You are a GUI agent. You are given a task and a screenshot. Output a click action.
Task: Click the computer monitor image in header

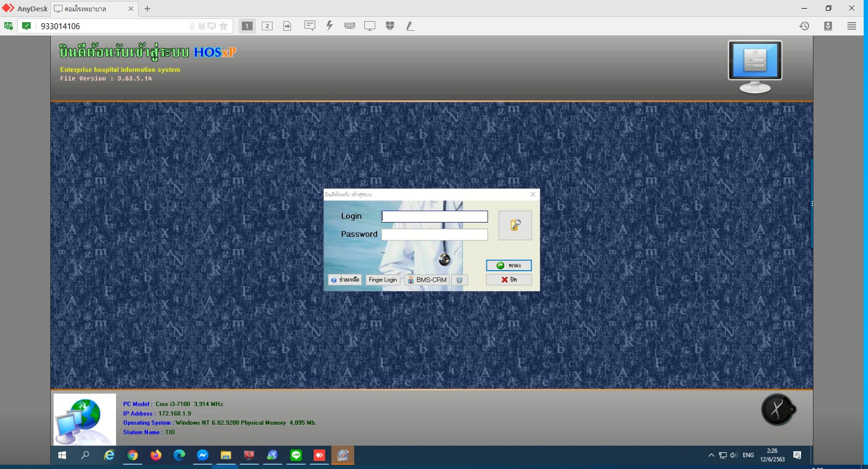coord(755,66)
